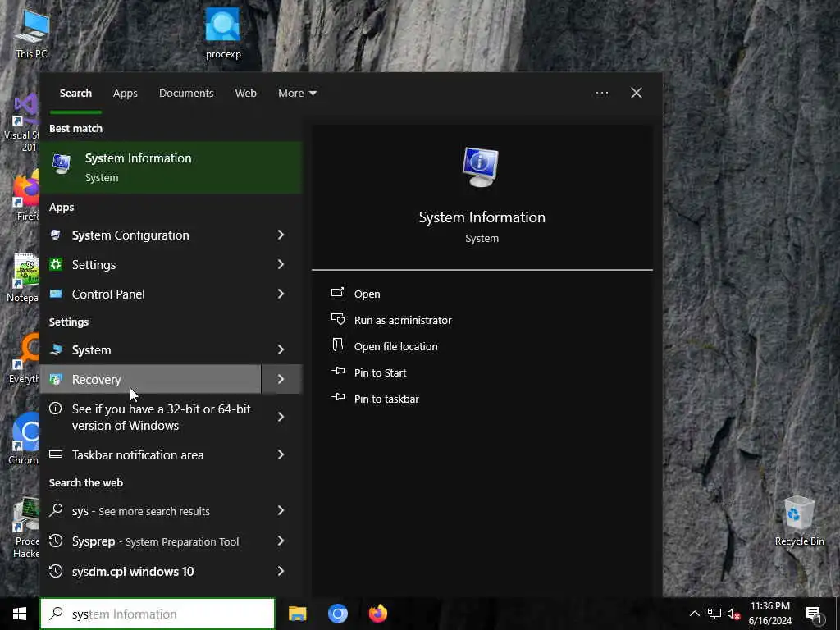Screen dimensions: 840x630
Task: Open the Action Center notifications icon
Action: [815, 614]
